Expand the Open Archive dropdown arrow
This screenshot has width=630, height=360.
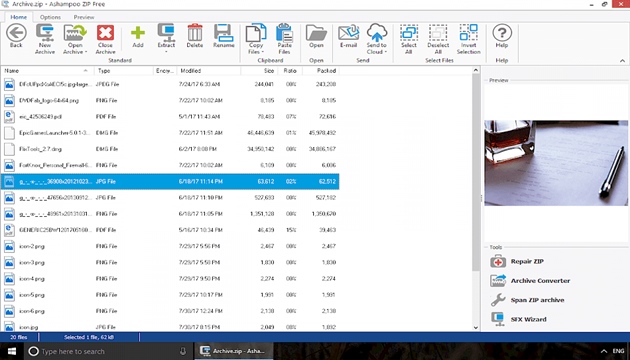(x=86, y=52)
